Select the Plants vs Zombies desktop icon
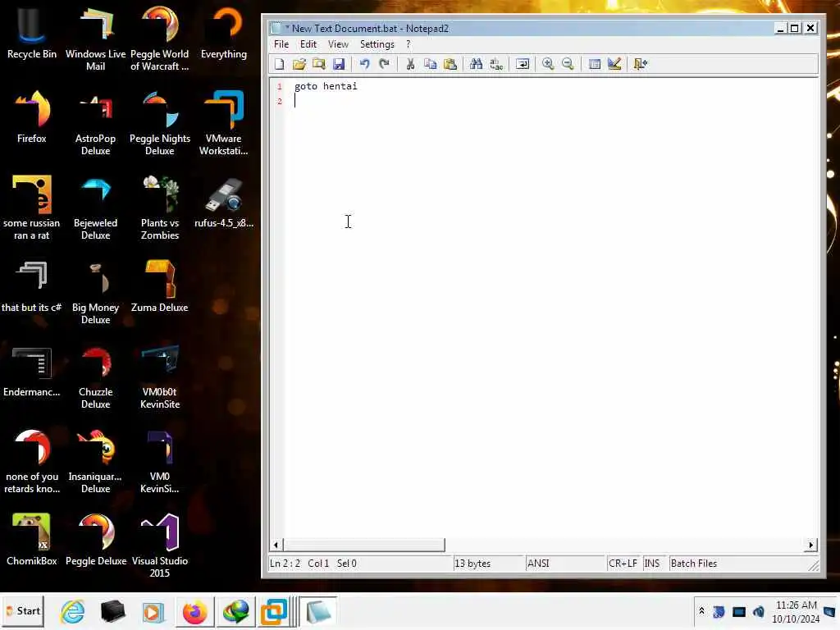Screen dimensions: 840x630 click(160, 208)
